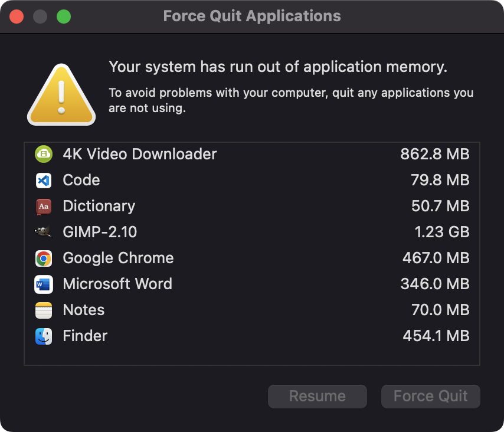504x432 pixels.
Task: Select "Microsoft Word" in the application list
Action: [x=117, y=284]
